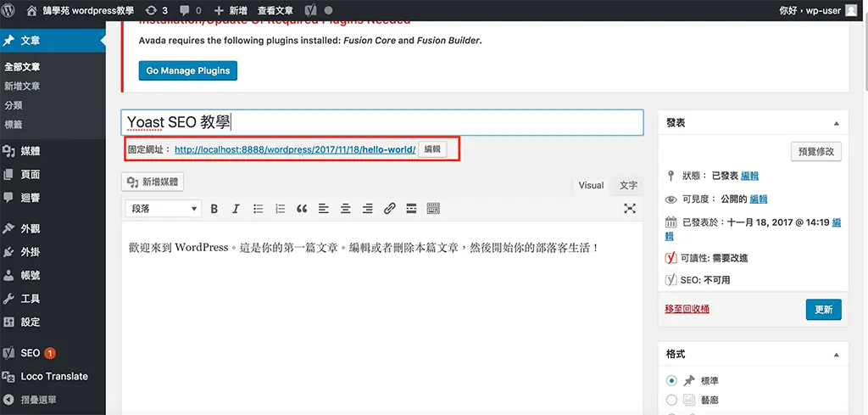Open the site home icon in admin bar

[x=33, y=10]
